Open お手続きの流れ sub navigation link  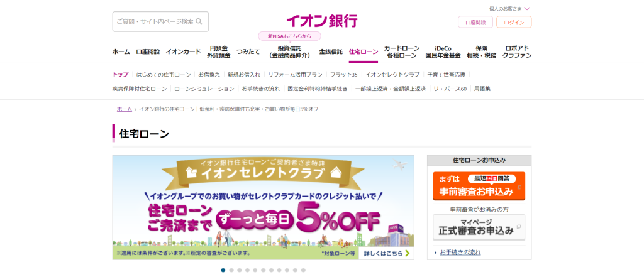261,89
